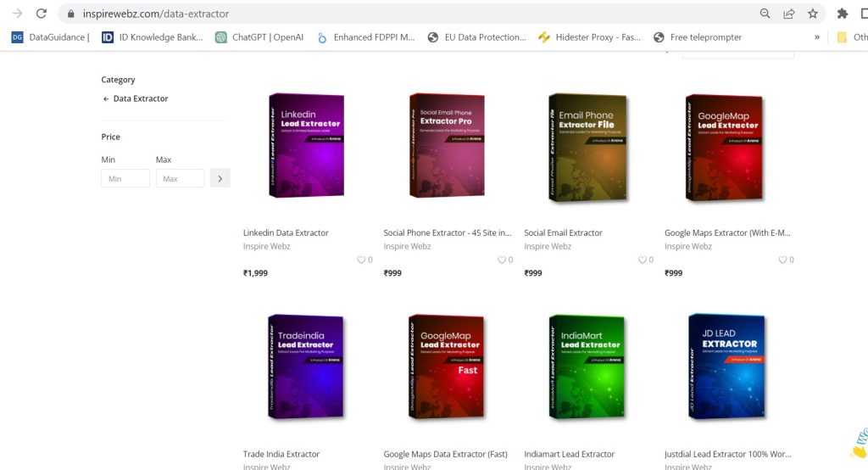Click Inspire Webz seller under Linkedin Data Extractor

pos(266,246)
